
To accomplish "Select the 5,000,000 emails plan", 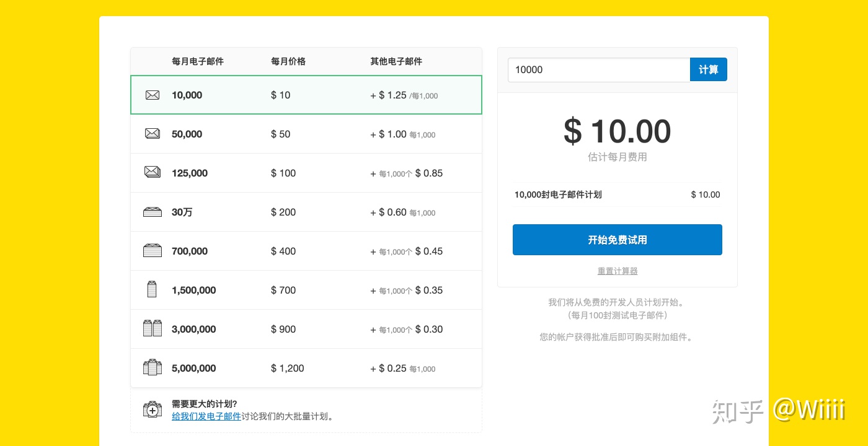I will [x=306, y=368].
